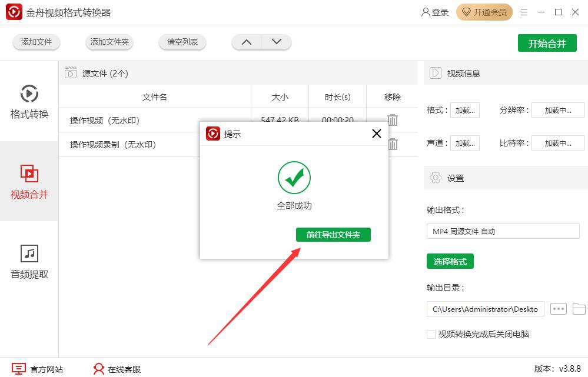Close the 提示 dialog with X
The image size is (588, 377).
(377, 134)
